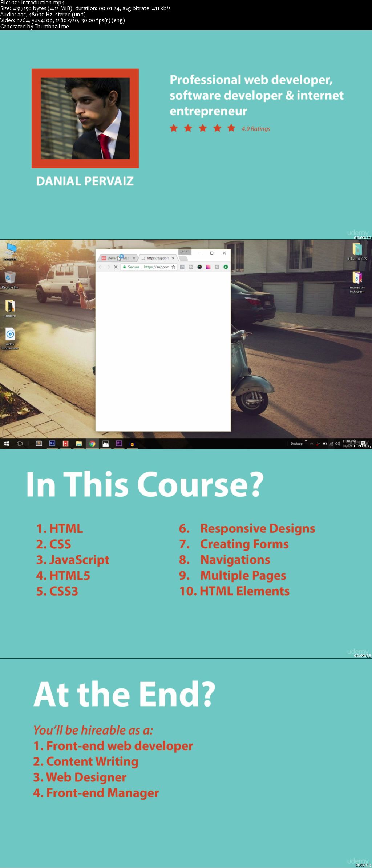Click the gray extension beside green arrow
Viewport: 372px width, 868px height.
pos(217,267)
